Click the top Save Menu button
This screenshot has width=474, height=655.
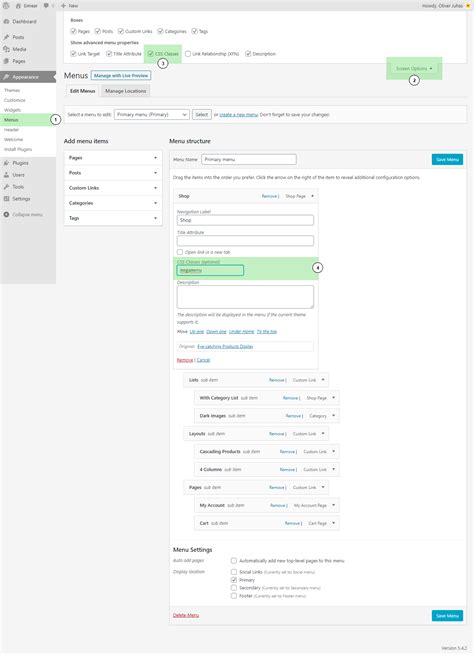coord(447,160)
